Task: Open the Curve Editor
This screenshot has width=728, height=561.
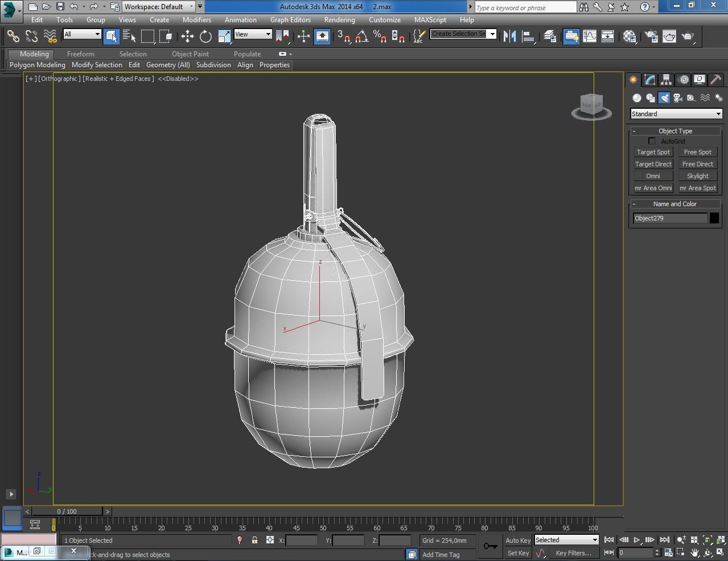Action: point(590,36)
